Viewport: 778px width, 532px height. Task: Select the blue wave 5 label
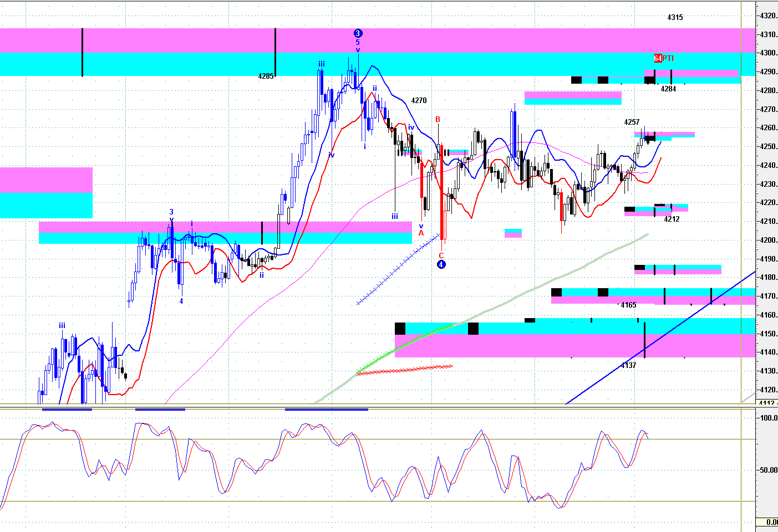[x=358, y=42]
